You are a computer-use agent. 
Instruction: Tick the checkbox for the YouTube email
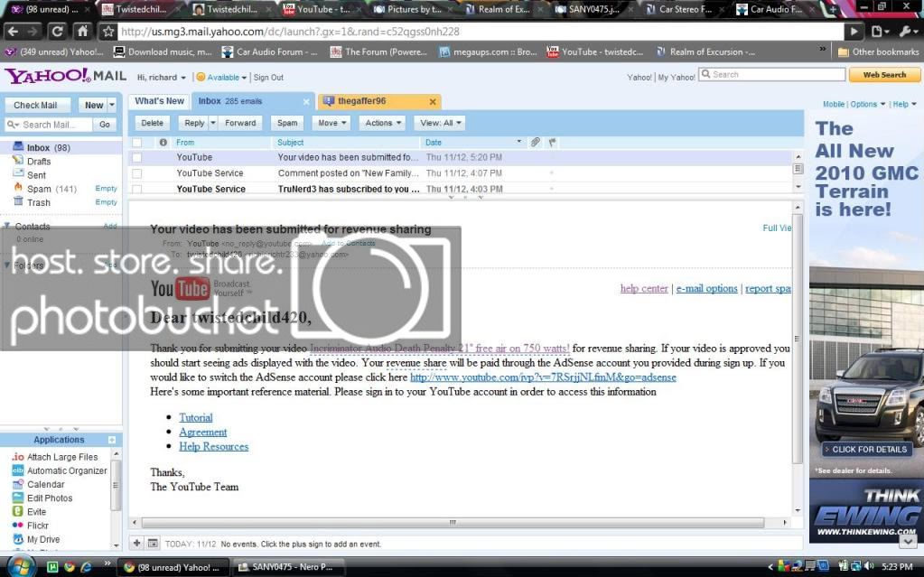[136, 157]
